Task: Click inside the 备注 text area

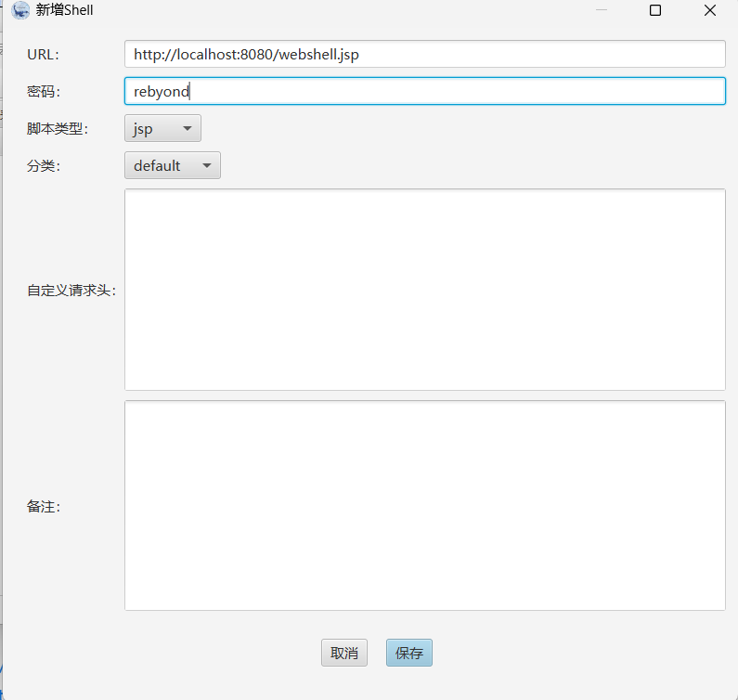Action: (424, 505)
